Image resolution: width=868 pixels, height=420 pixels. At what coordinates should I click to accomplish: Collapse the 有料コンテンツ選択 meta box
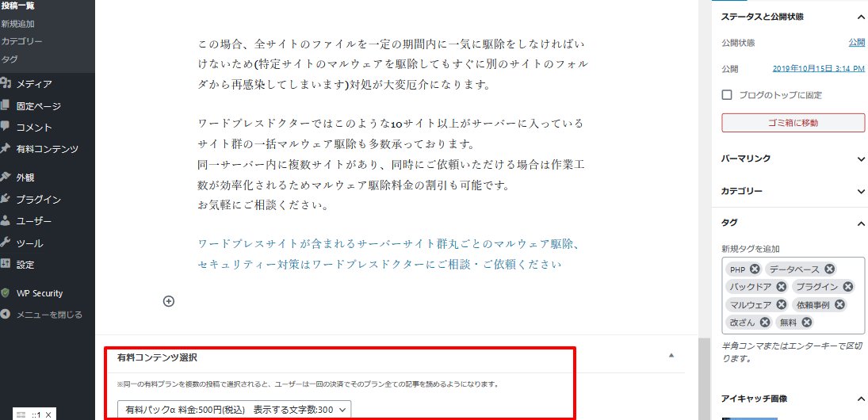tap(671, 356)
